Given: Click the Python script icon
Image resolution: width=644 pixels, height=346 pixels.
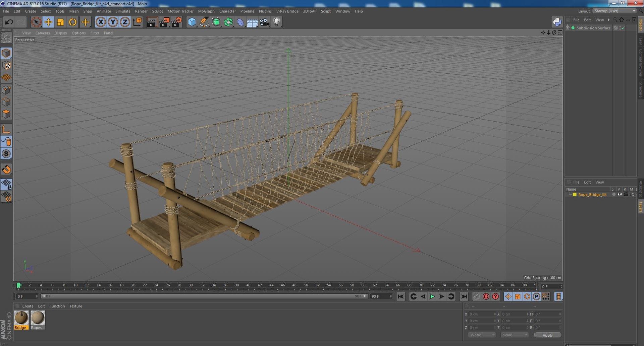Looking at the screenshot, I should click(557, 22).
